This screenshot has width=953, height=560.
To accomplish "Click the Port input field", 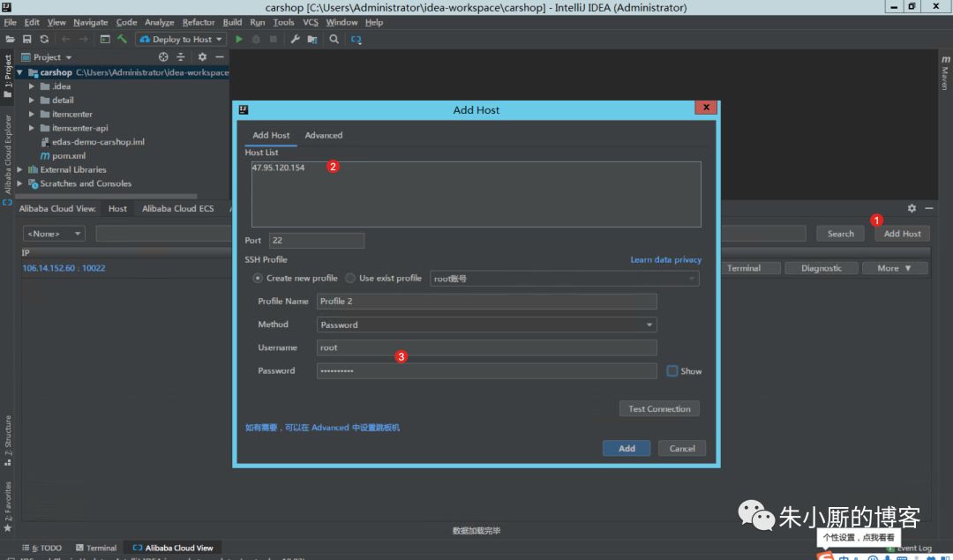I will pyautogui.click(x=317, y=241).
